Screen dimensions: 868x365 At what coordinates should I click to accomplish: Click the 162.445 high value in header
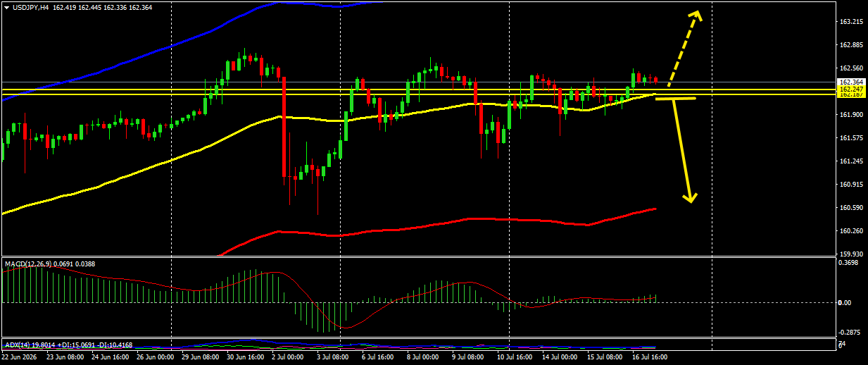(x=92, y=7)
